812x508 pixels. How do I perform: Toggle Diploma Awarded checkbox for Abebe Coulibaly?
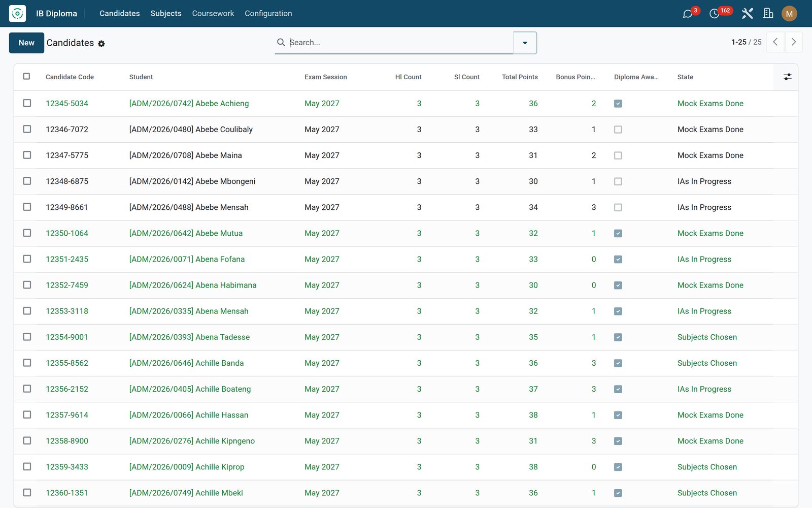[618, 130]
